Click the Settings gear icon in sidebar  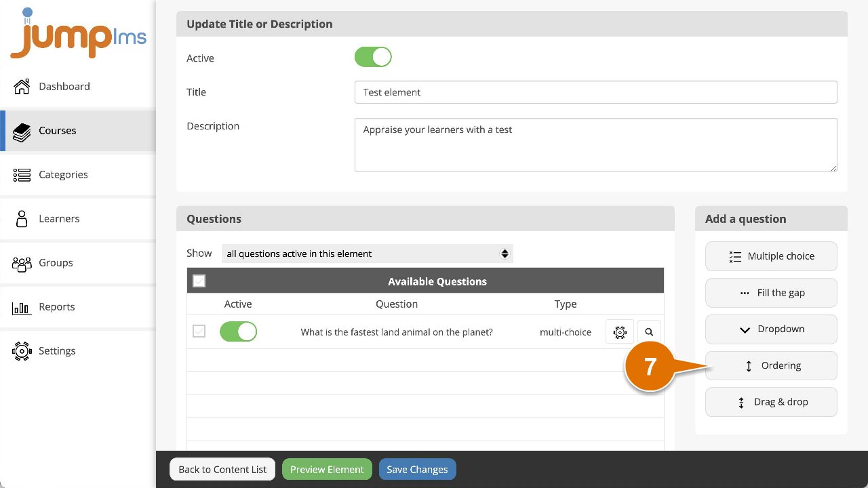coord(22,350)
